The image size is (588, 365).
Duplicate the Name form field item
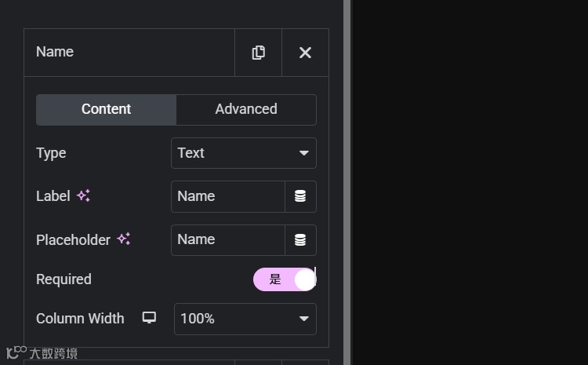258,53
